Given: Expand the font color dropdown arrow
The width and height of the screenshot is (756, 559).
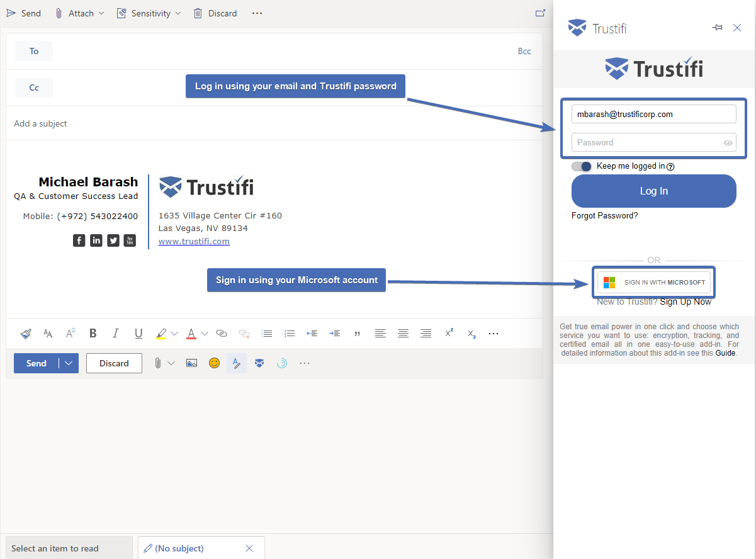Looking at the screenshot, I should tap(205, 334).
